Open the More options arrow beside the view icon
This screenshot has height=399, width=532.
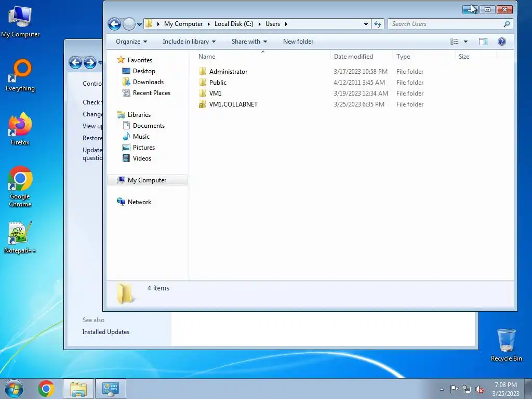[466, 42]
